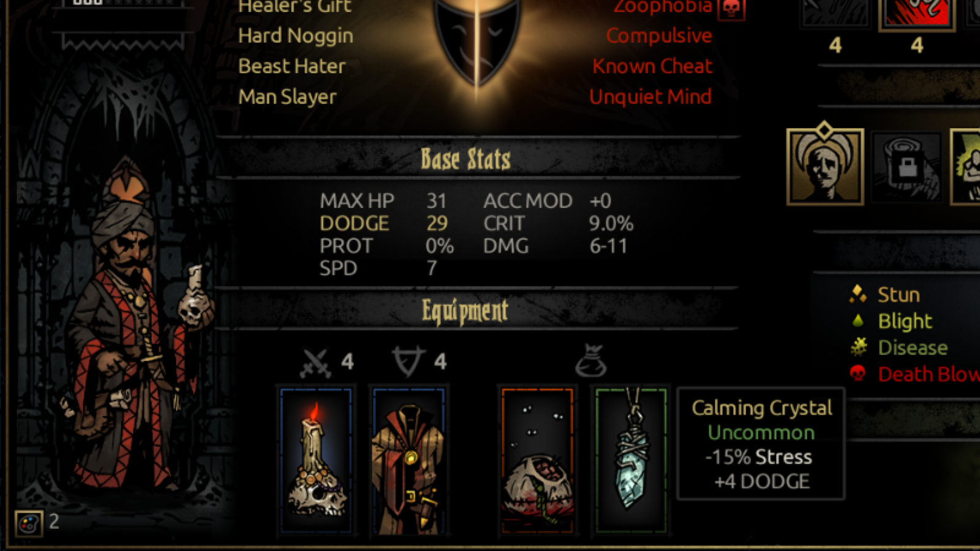This screenshot has width=980, height=551.
Task: Click the crossed swords weapon level icon
Action: tap(316, 362)
